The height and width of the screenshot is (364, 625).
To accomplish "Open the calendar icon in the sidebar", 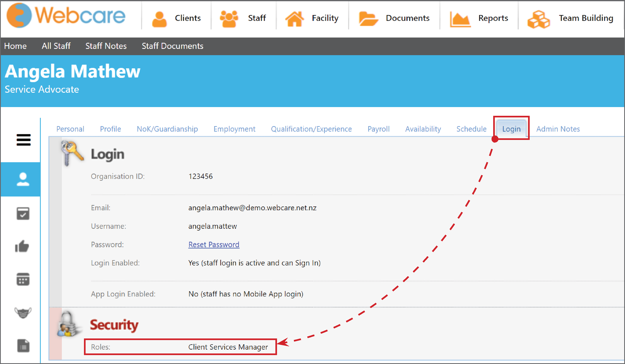I will tap(23, 280).
